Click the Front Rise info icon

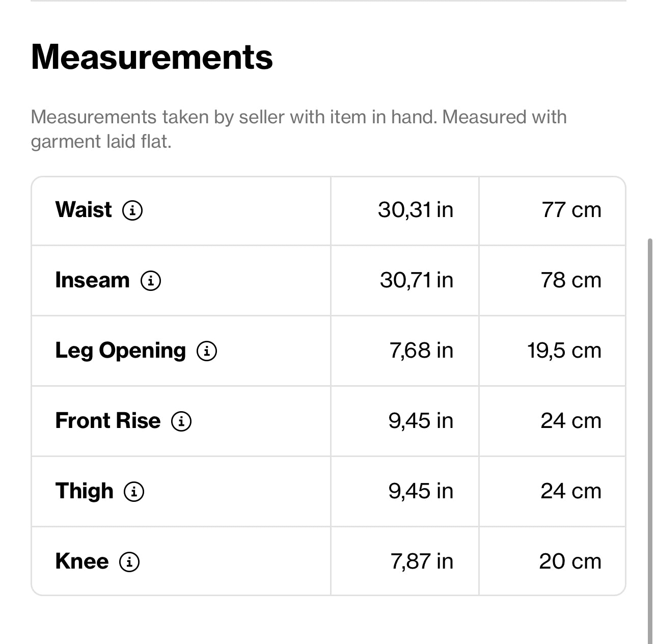pos(181,421)
